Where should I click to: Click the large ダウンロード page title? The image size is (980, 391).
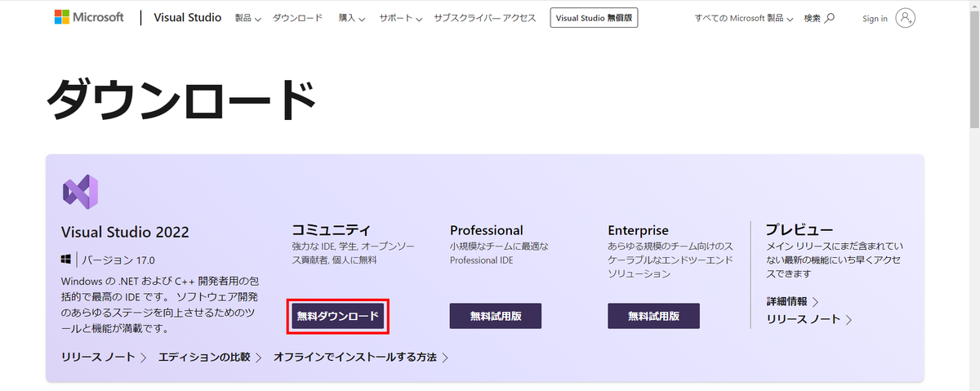pos(180,100)
